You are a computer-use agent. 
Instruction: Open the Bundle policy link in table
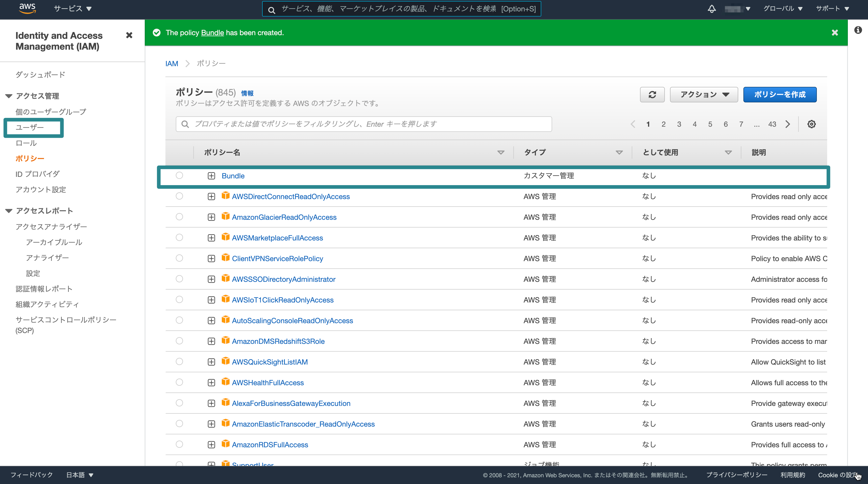coord(233,176)
